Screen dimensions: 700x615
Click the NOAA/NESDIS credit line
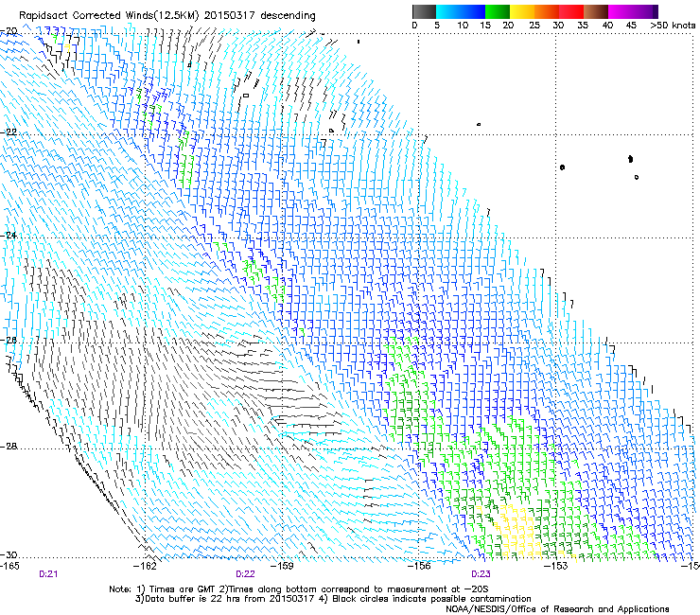tap(557, 609)
